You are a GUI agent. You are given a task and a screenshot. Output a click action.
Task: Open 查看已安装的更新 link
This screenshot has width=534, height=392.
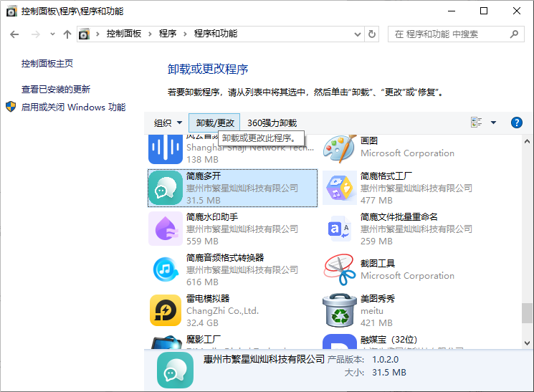coord(56,90)
